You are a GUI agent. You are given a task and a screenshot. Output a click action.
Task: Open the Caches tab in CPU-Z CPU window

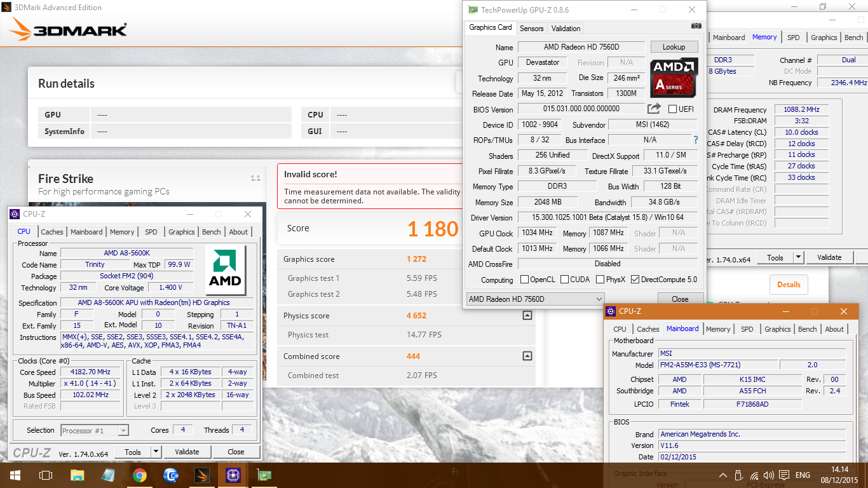(52, 232)
